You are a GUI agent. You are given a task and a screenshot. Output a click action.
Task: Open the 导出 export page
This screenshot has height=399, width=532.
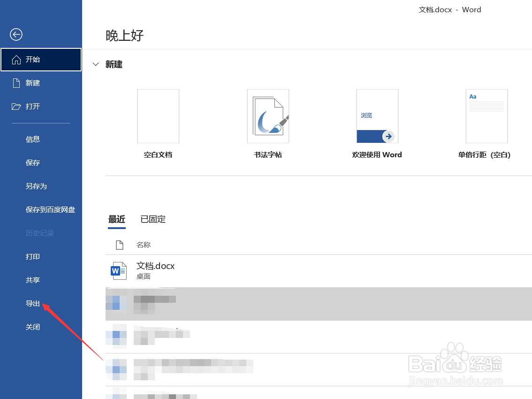click(33, 303)
